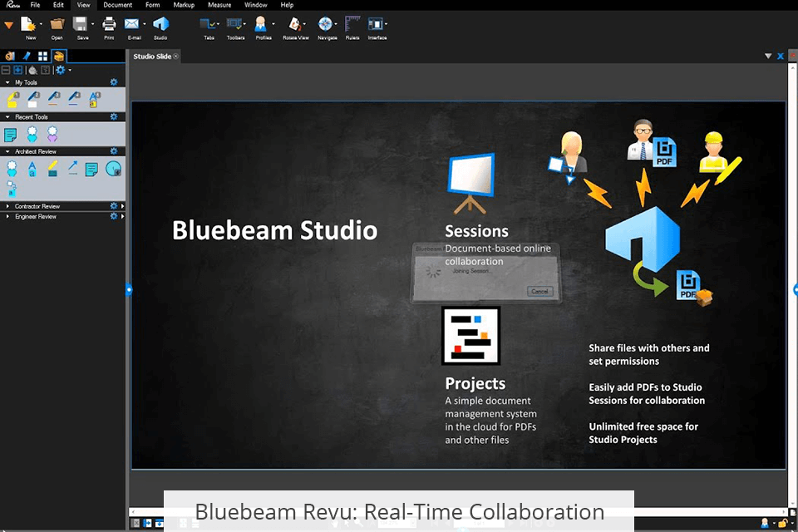Open the Window menu
This screenshot has width=798, height=532.
coord(255,5)
